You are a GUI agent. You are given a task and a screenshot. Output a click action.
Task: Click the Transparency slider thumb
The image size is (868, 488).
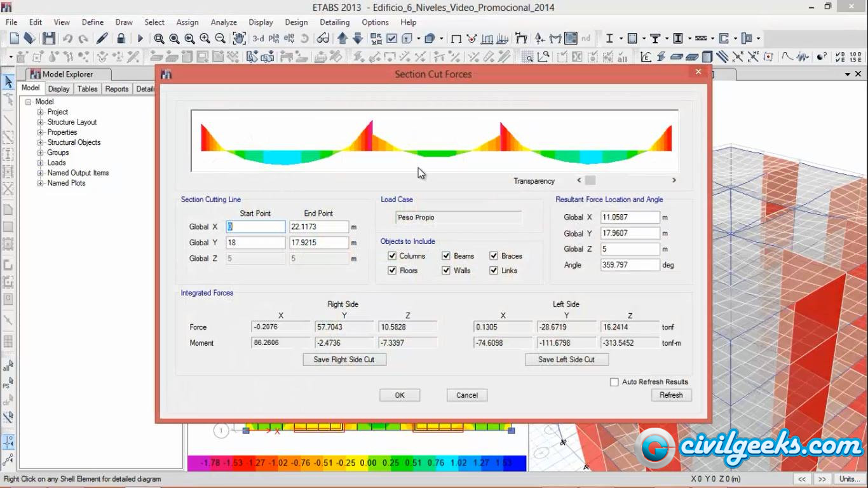pos(590,180)
